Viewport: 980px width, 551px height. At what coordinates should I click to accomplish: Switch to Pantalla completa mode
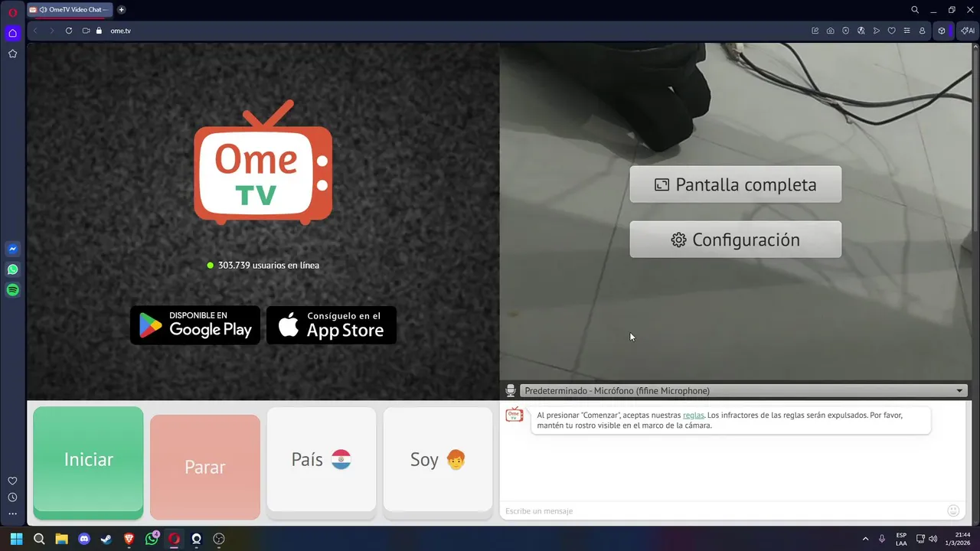coord(735,184)
